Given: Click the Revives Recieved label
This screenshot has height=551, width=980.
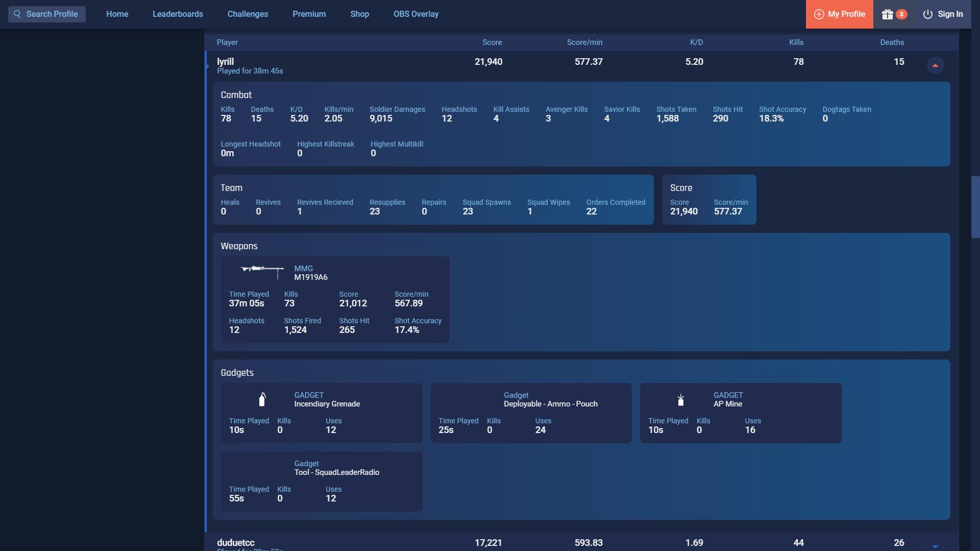Looking at the screenshot, I should coord(325,202).
